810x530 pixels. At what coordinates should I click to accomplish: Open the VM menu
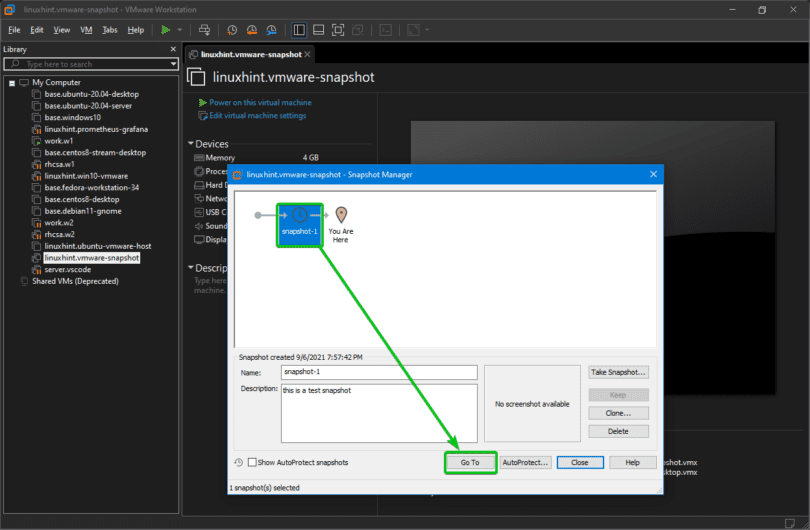click(86, 30)
